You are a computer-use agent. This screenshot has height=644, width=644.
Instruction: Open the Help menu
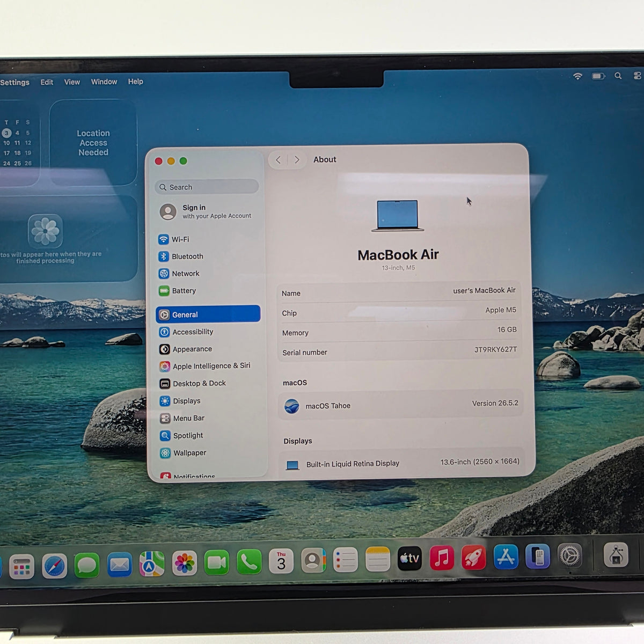pos(135,82)
